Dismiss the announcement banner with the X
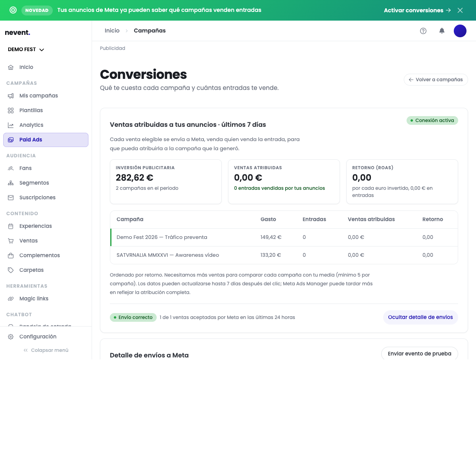The height and width of the screenshot is (468, 476). [460, 10]
